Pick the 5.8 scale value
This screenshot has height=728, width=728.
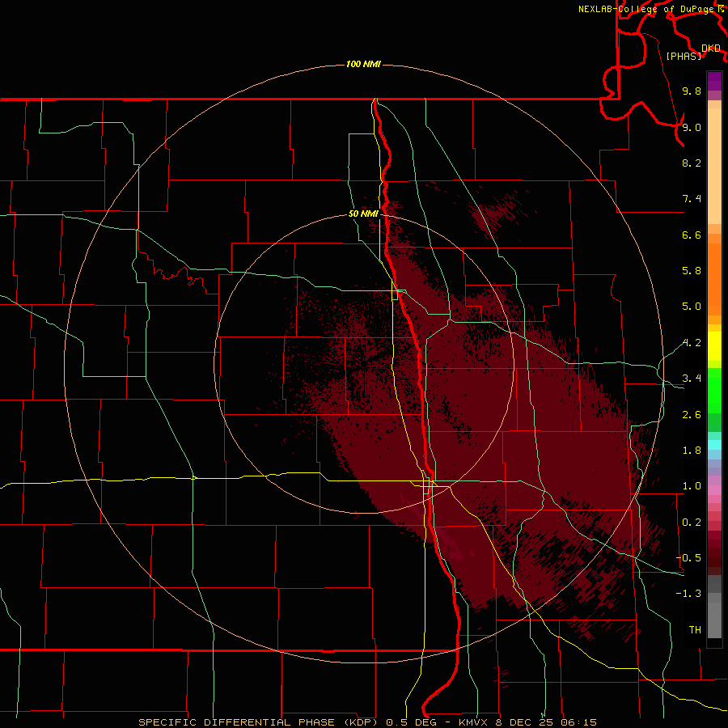coord(692,271)
